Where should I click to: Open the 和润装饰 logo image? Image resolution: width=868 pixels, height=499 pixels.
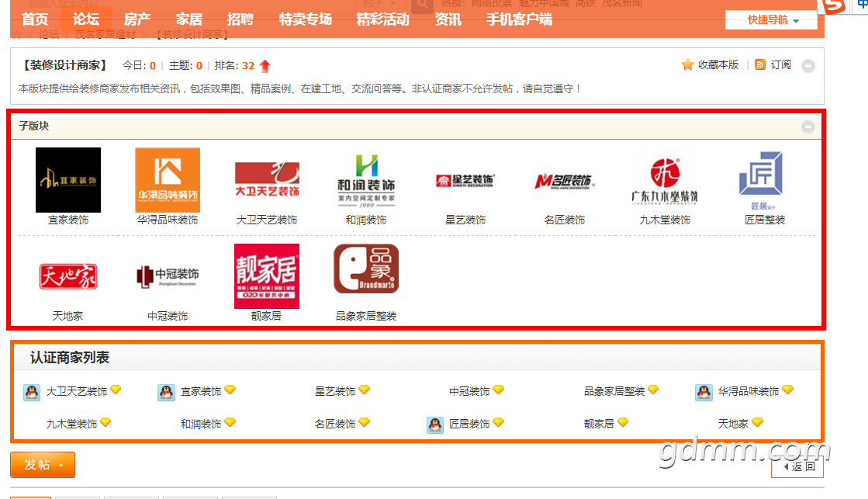[366, 181]
